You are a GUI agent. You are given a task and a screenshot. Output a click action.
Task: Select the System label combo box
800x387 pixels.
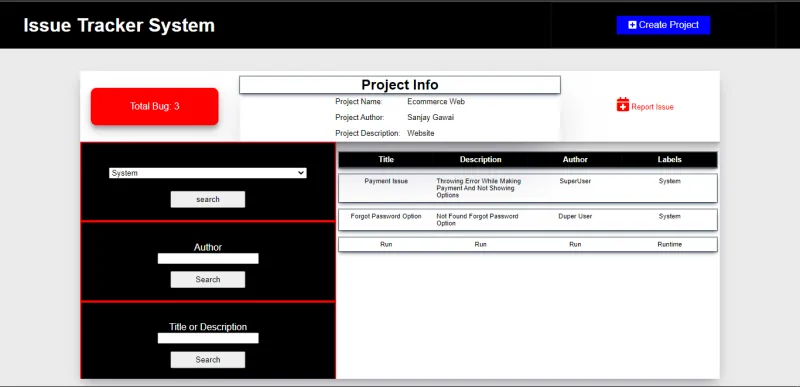pos(208,173)
